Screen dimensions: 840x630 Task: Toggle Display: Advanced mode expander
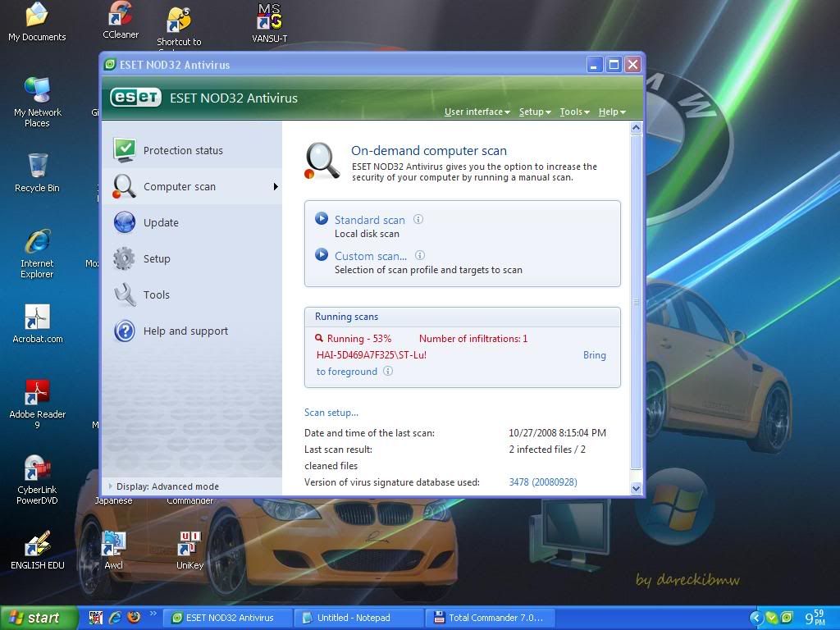pos(111,486)
